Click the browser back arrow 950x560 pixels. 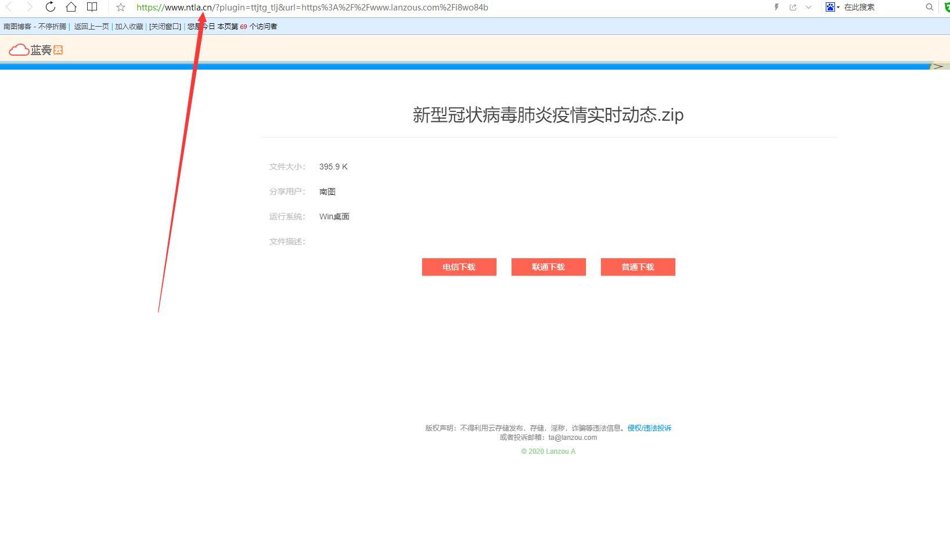tap(9, 7)
